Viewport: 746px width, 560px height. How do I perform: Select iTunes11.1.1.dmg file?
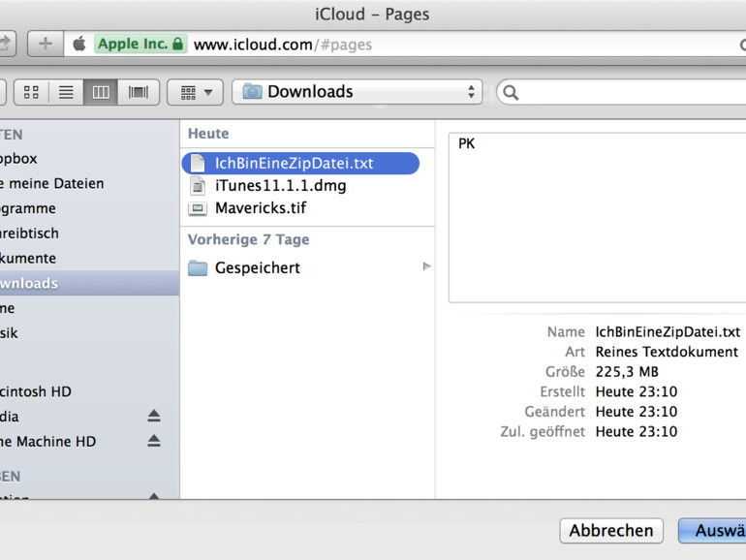coord(280,186)
